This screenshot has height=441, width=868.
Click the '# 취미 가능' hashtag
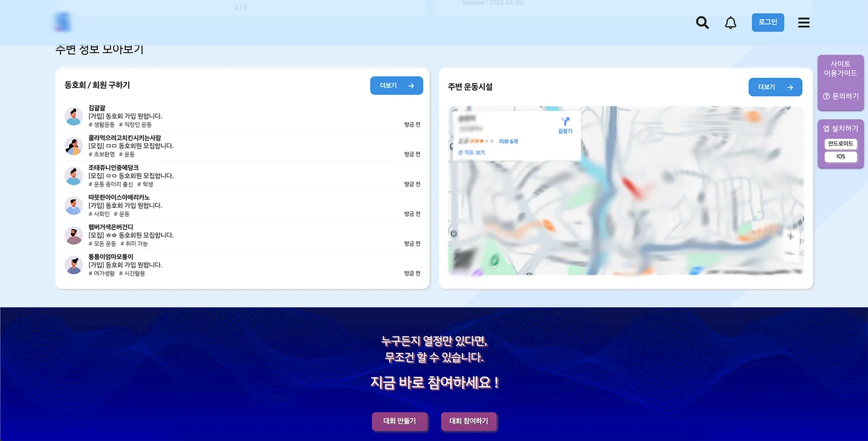(134, 243)
